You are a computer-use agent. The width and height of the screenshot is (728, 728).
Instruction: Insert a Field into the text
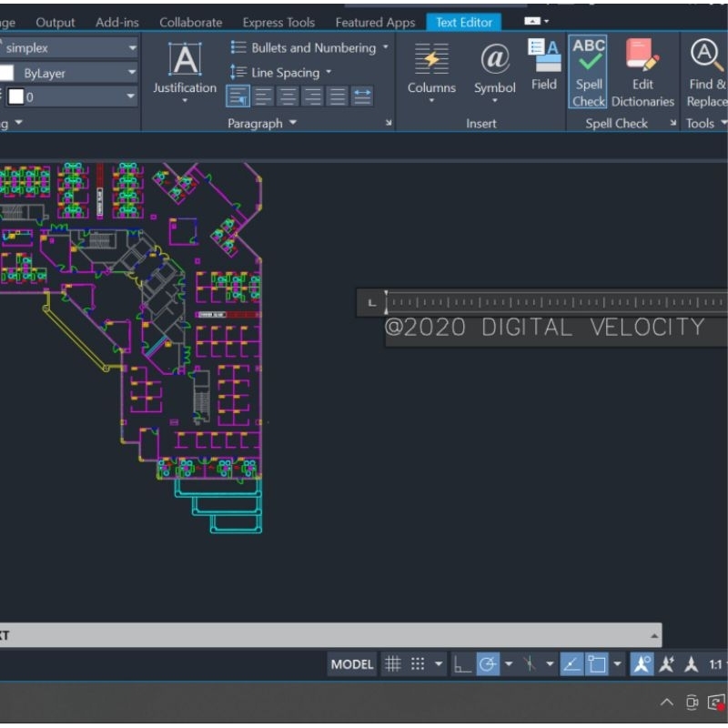(x=544, y=64)
